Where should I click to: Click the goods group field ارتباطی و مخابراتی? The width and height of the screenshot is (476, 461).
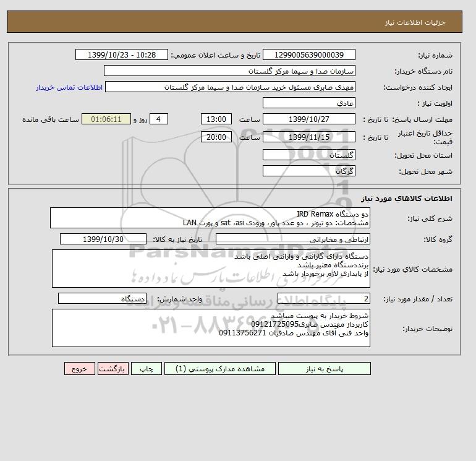pos(292,239)
